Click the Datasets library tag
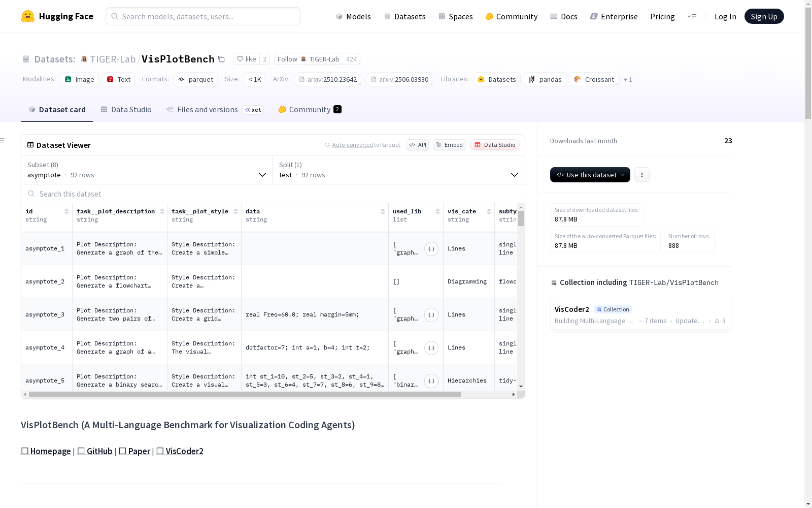The height and width of the screenshot is (508, 812). coord(497,79)
